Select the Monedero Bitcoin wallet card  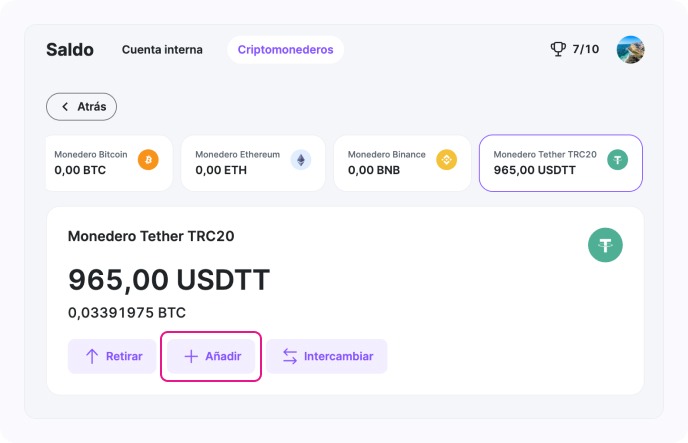105,163
